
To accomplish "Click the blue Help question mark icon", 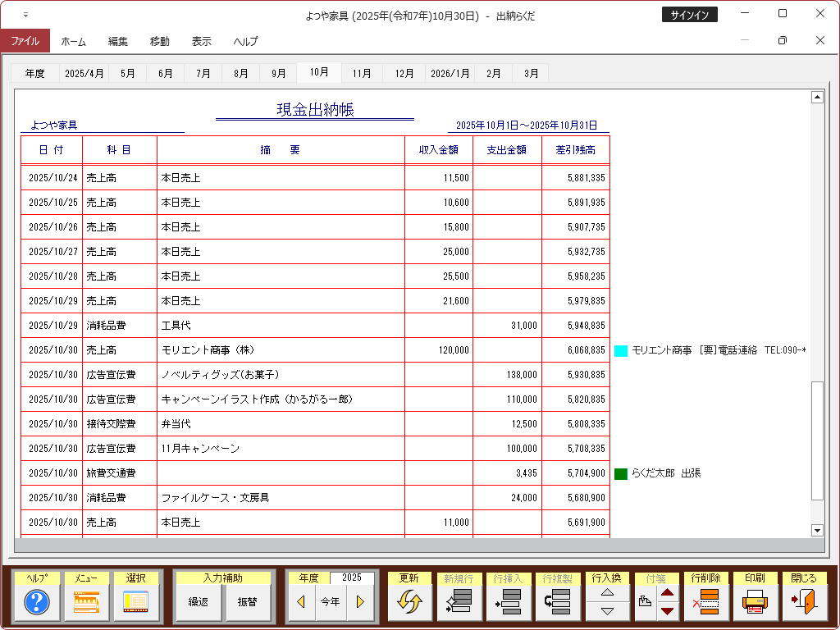I will [37, 603].
